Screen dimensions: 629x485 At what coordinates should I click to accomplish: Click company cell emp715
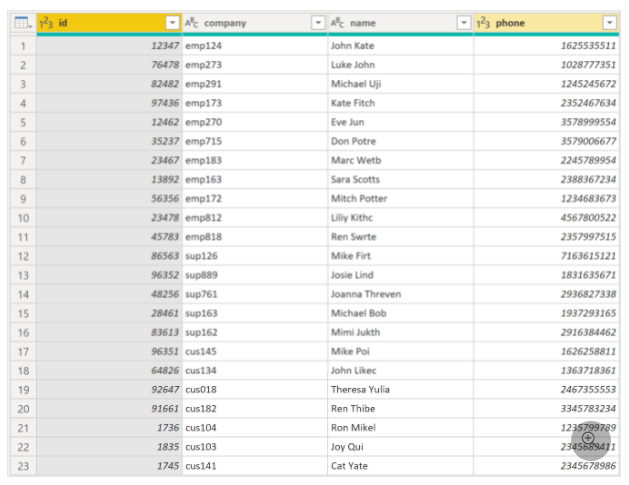pyautogui.click(x=255, y=142)
